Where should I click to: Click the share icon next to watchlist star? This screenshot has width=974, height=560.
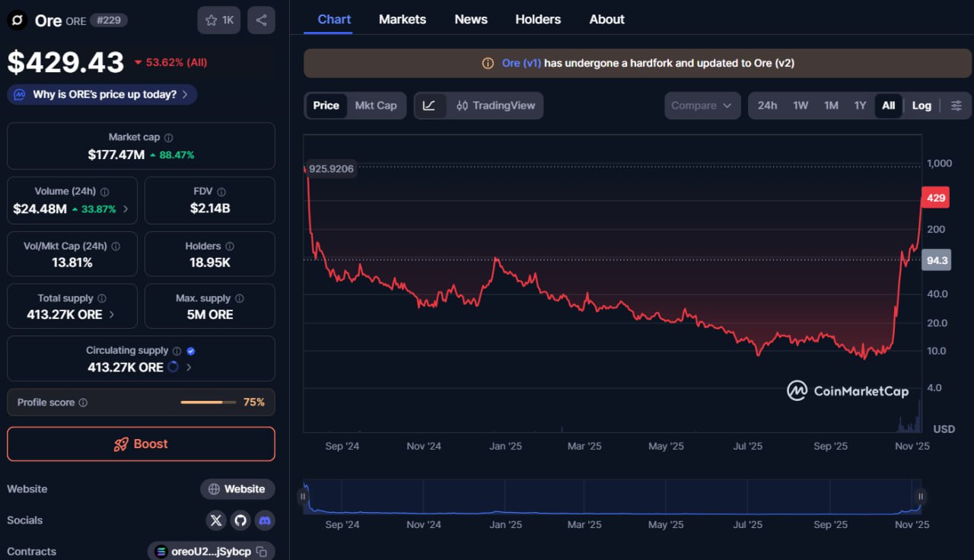point(261,21)
